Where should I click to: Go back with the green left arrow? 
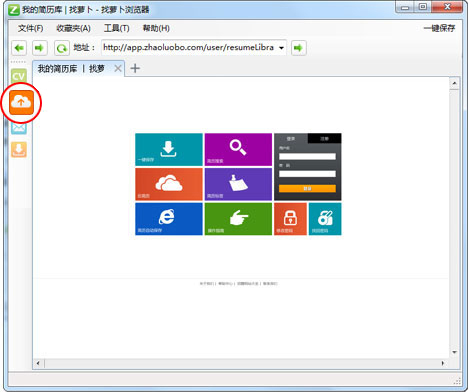(x=19, y=48)
